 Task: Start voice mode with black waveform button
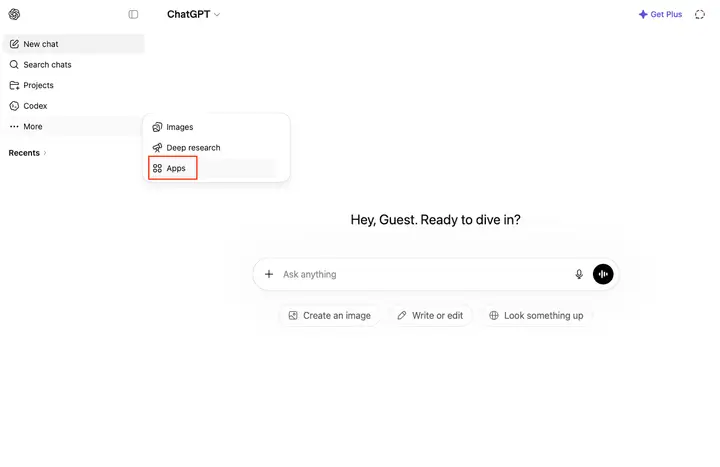(x=603, y=274)
